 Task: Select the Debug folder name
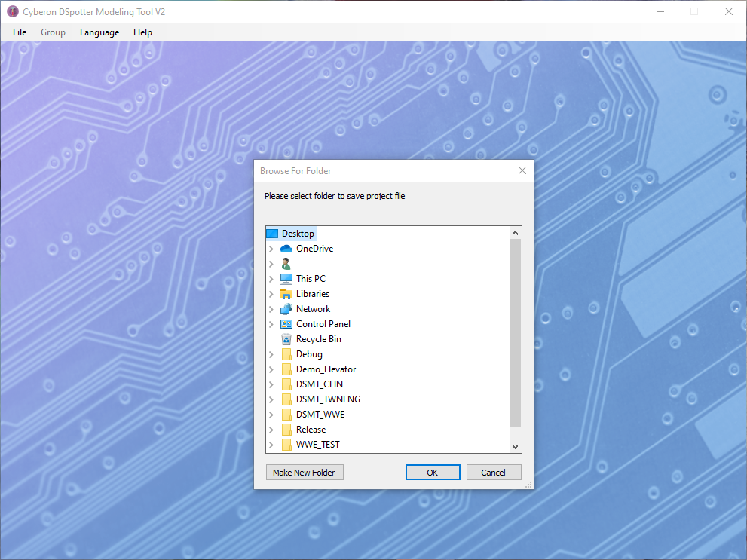[309, 354]
